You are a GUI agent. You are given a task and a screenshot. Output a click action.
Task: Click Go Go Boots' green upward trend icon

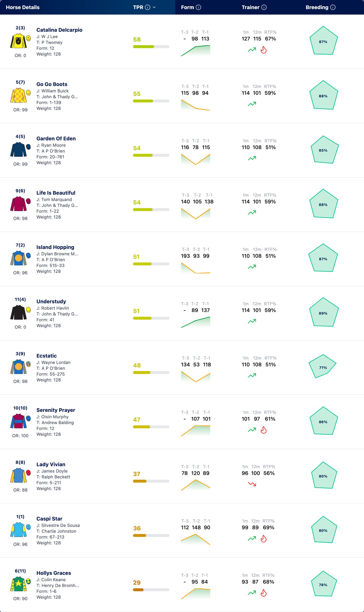[252, 104]
